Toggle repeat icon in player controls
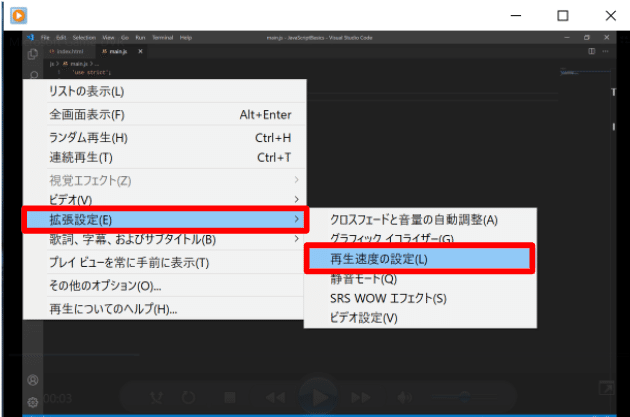630x417 pixels. point(188,398)
